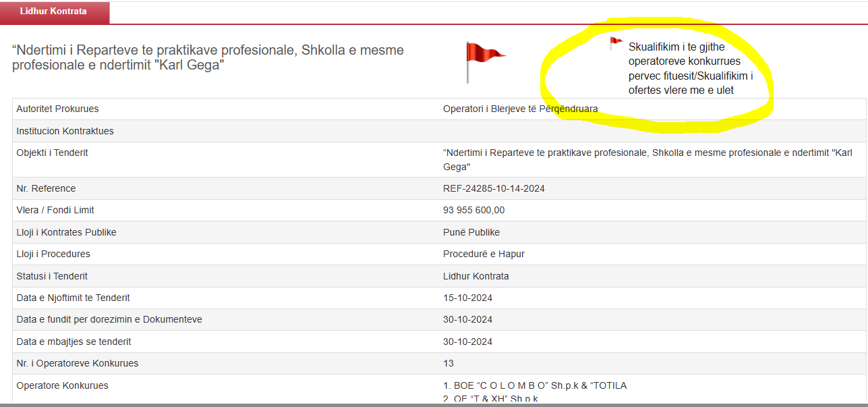The width and height of the screenshot is (868, 407).
Task: Click the Objekti i Tenderit value text
Action: coord(647,159)
